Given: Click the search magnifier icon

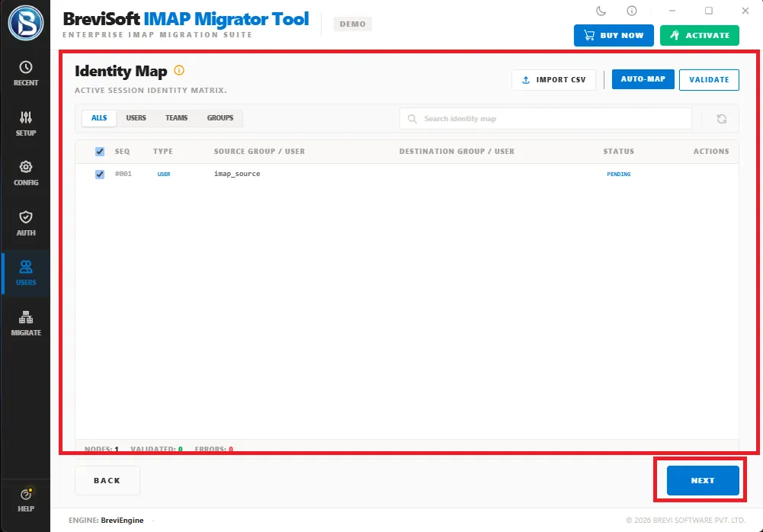Looking at the screenshot, I should pyautogui.click(x=412, y=119).
